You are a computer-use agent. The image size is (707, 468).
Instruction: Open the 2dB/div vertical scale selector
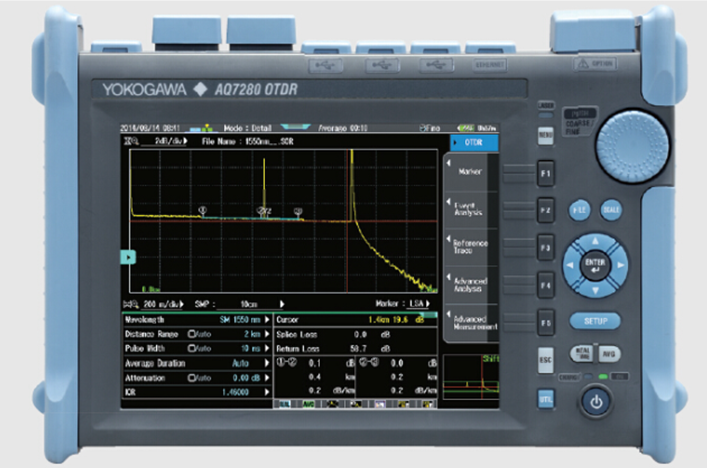165,142
